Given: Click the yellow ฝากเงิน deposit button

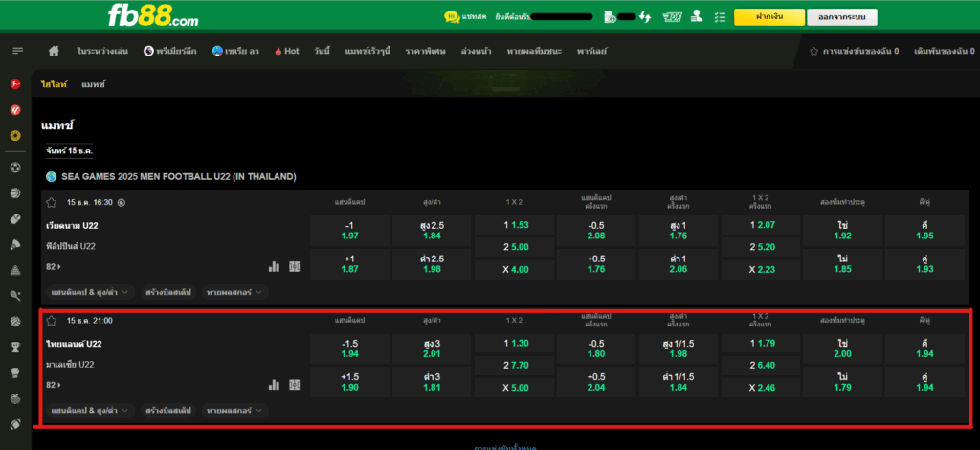Looking at the screenshot, I should point(768,17).
